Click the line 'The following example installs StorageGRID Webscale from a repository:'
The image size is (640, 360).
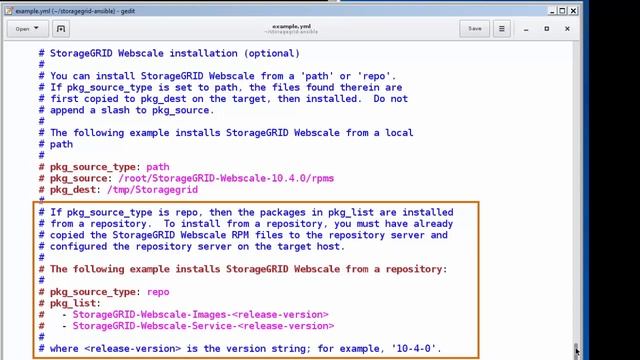(243, 269)
